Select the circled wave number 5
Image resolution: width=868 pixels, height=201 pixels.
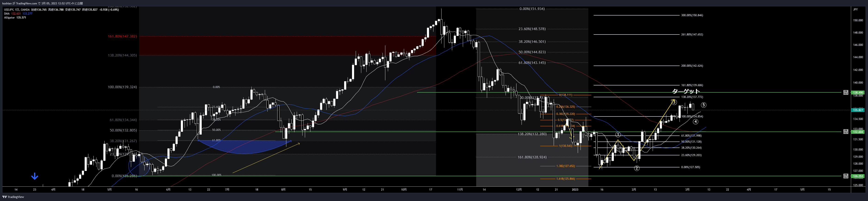coord(704,105)
